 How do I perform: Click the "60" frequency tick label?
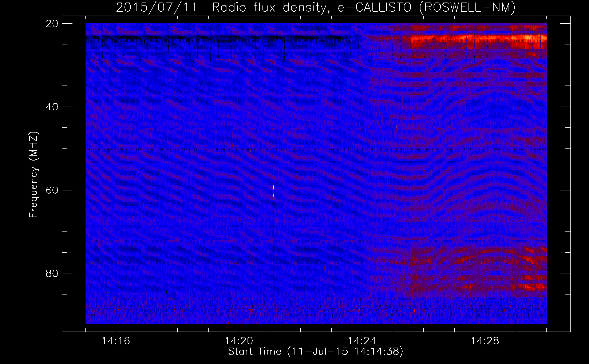(x=52, y=190)
